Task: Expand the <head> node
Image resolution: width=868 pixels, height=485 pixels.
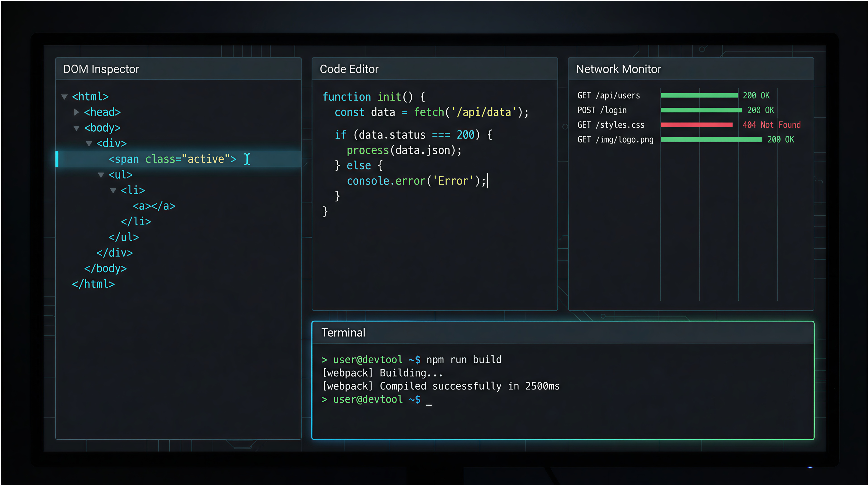Action: (76, 112)
